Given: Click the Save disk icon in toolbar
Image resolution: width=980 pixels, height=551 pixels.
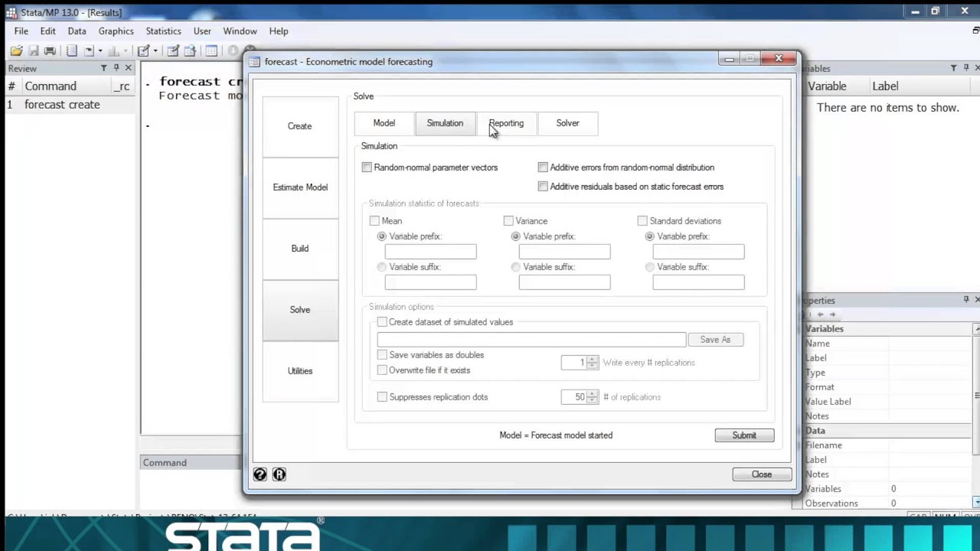Looking at the screenshot, I should pyautogui.click(x=34, y=51).
